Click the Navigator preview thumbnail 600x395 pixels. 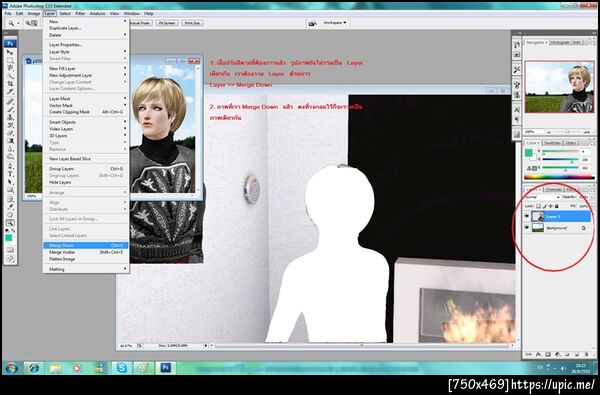559,87
